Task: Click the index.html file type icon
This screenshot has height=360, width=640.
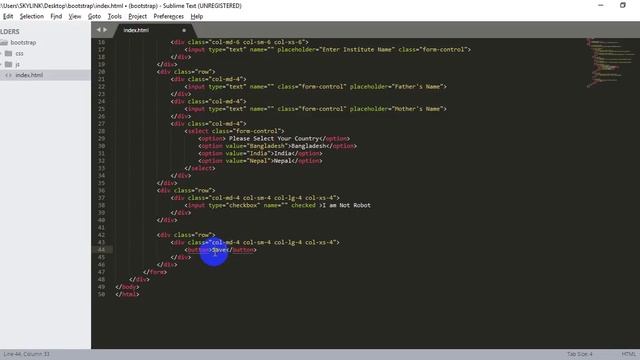Action: point(9,75)
